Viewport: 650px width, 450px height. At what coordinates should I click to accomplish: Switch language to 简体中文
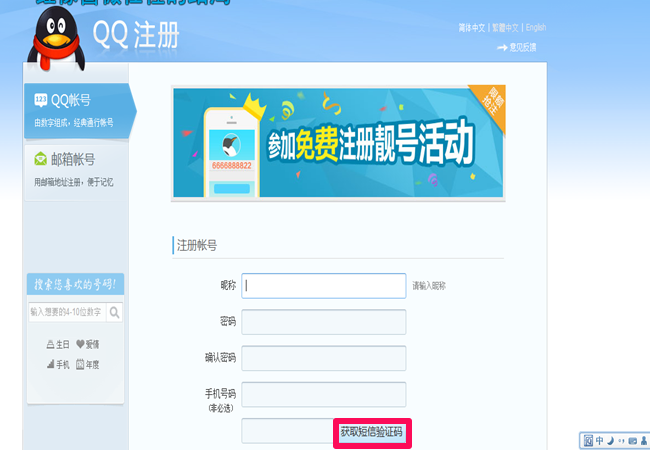(472, 28)
